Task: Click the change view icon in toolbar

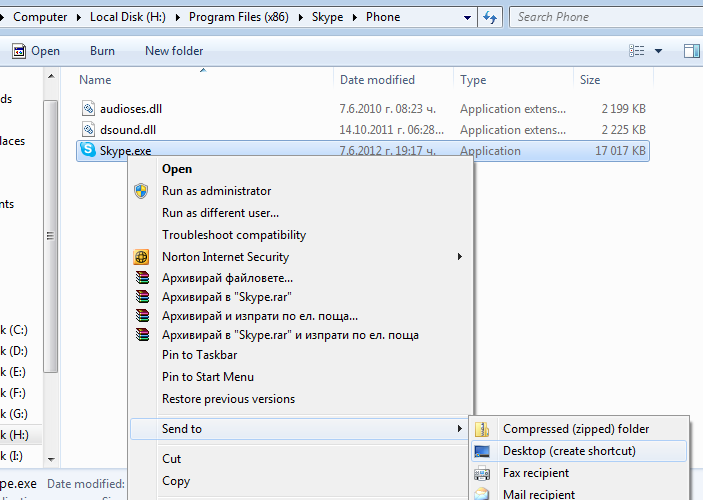Action: [x=637, y=51]
